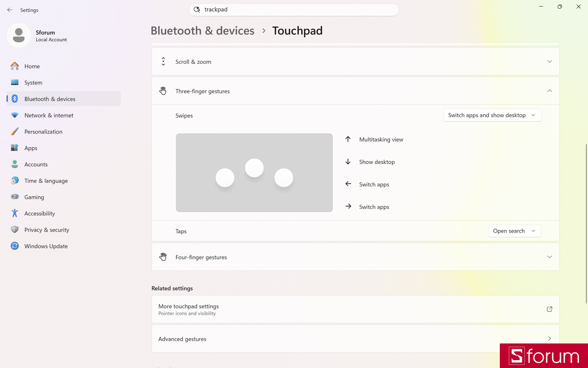Click the settings search field
The width and height of the screenshot is (588, 368).
pyautogui.click(x=294, y=9)
